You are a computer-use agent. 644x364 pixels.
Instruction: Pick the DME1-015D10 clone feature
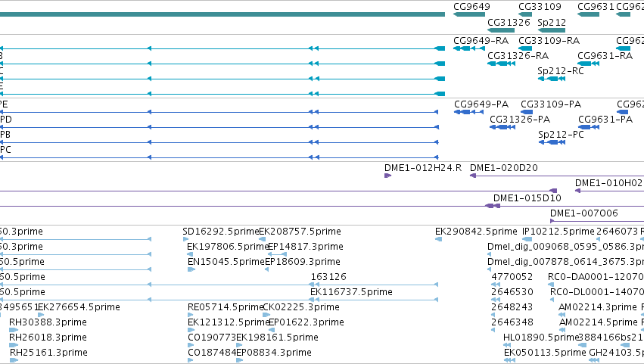(493, 207)
